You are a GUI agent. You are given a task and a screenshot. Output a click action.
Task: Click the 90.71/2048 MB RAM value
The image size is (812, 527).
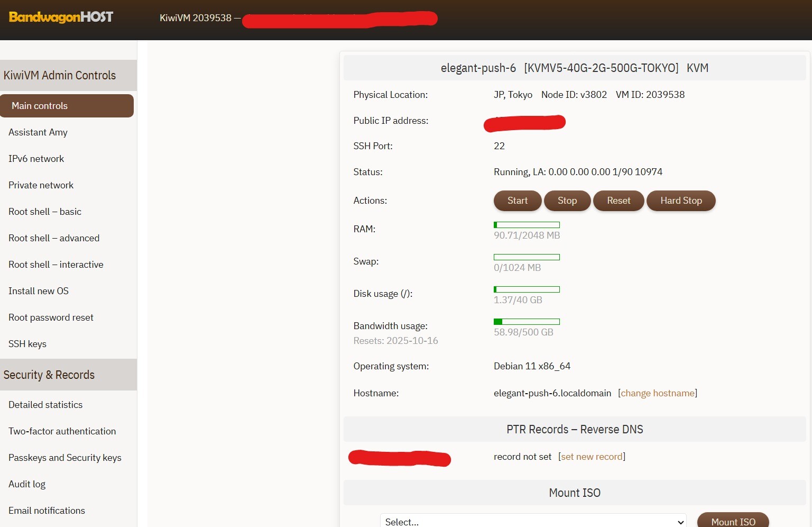[x=527, y=235]
